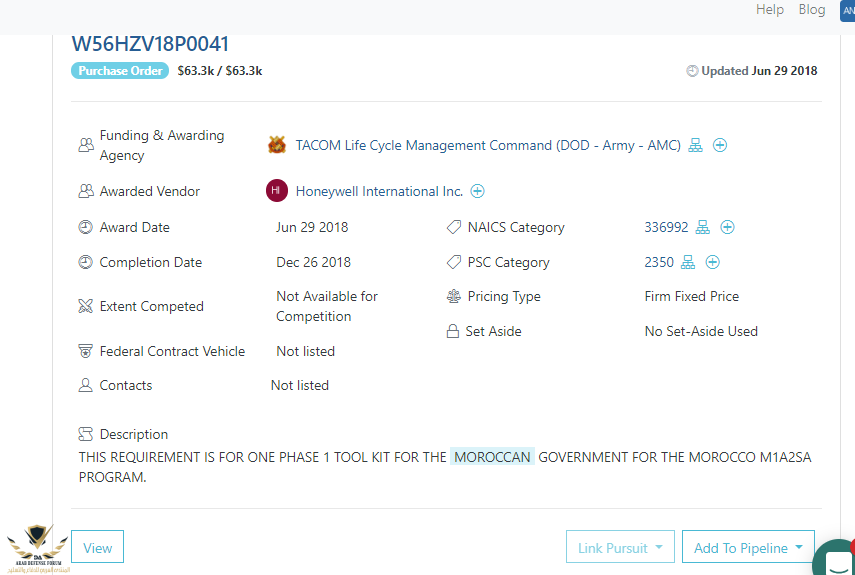Click the TACOM agency emblem icon
855x575 pixels.
[277, 145]
